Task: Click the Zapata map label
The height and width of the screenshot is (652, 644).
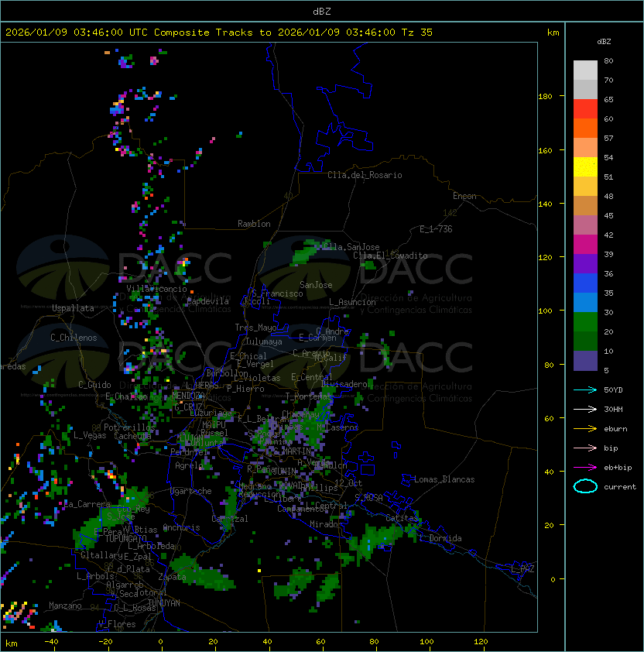Action: pos(172,576)
